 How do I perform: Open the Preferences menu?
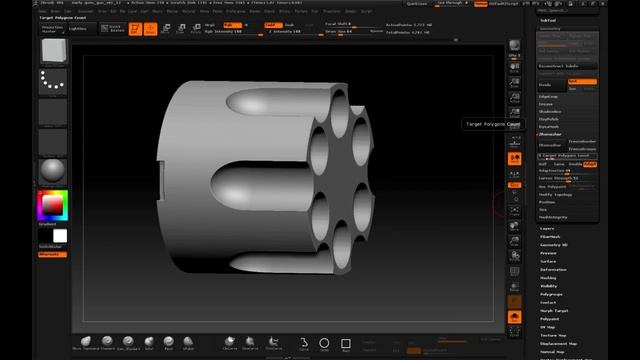(236, 11)
